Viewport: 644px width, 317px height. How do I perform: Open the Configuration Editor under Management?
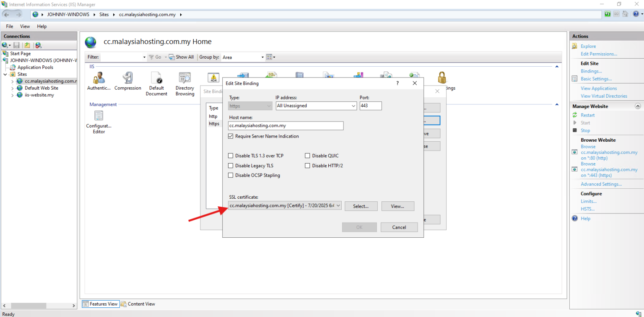point(99,122)
